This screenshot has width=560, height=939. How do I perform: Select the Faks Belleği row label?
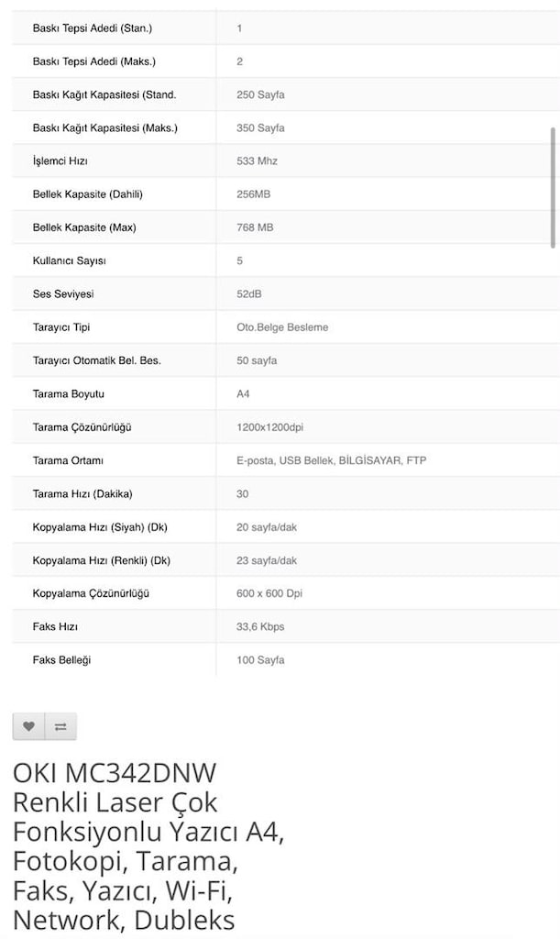tap(61, 660)
